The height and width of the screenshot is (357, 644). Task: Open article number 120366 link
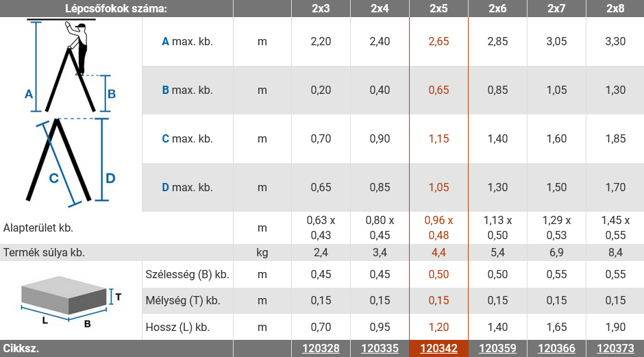click(x=556, y=348)
